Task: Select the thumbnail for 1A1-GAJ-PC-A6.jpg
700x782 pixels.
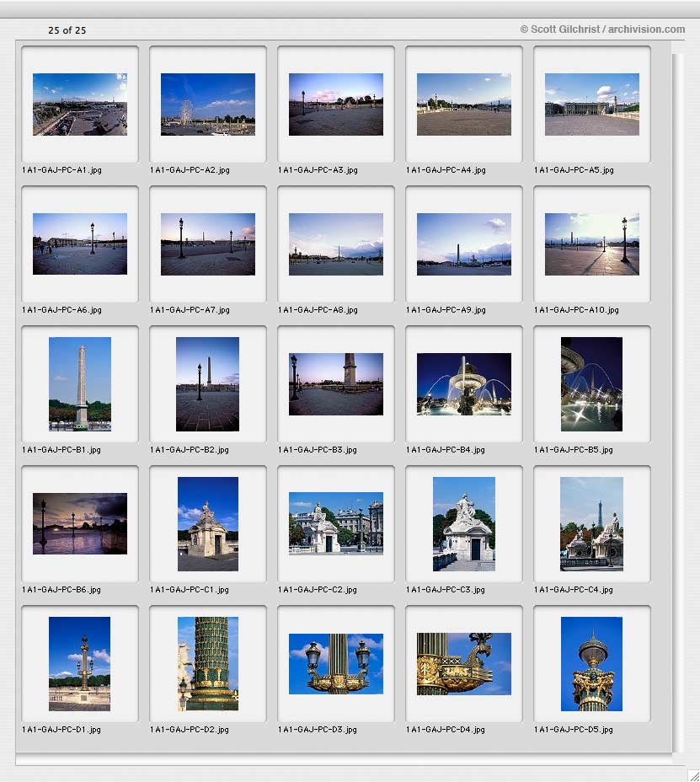Action: tap(80, 244)
